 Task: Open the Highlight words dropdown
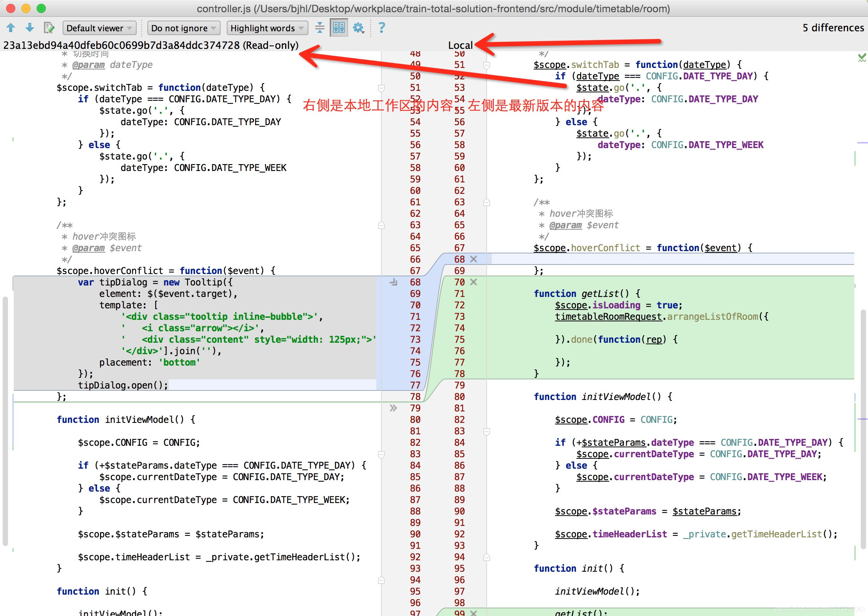(x=267, y=28)
